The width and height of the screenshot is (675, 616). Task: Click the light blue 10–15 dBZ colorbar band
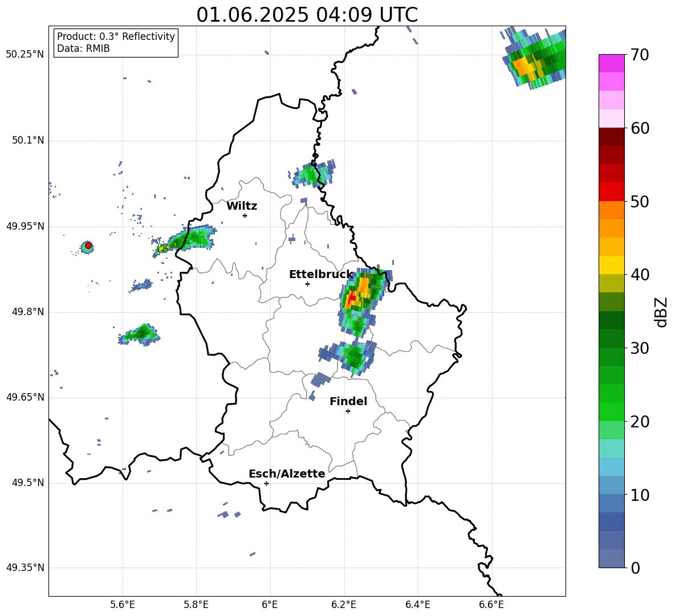click(612, 476)
